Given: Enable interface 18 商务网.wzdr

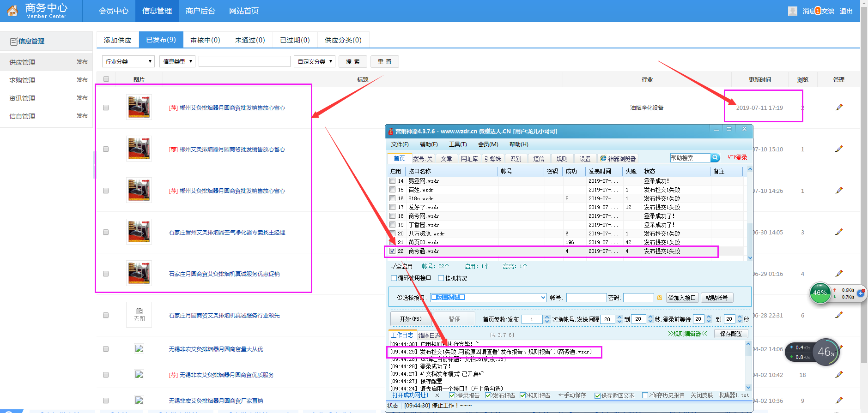Looking at the screenshot, I should tap(392, 216).
